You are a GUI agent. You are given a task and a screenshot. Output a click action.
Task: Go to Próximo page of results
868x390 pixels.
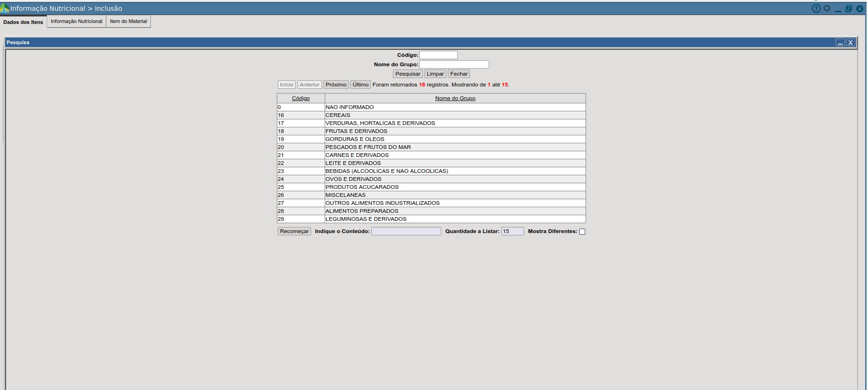(336, 85)
